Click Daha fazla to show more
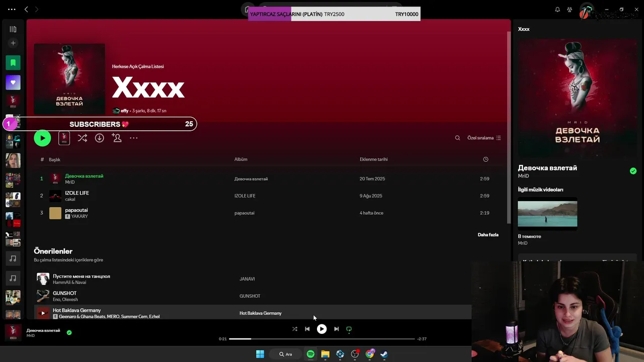 488,235
